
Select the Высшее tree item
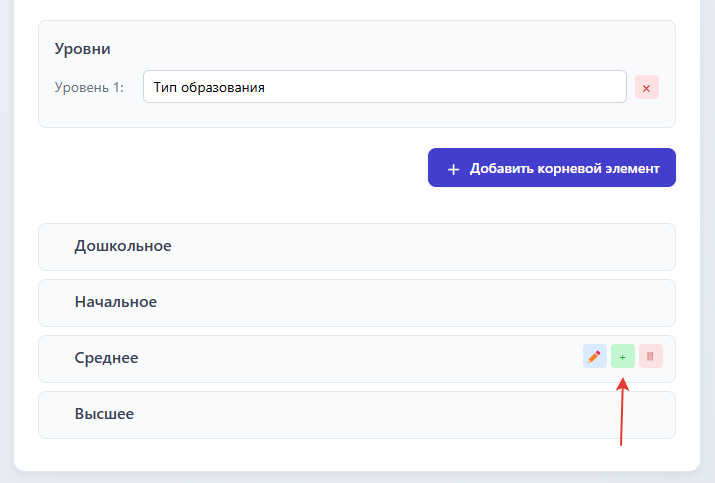(104, 414)
